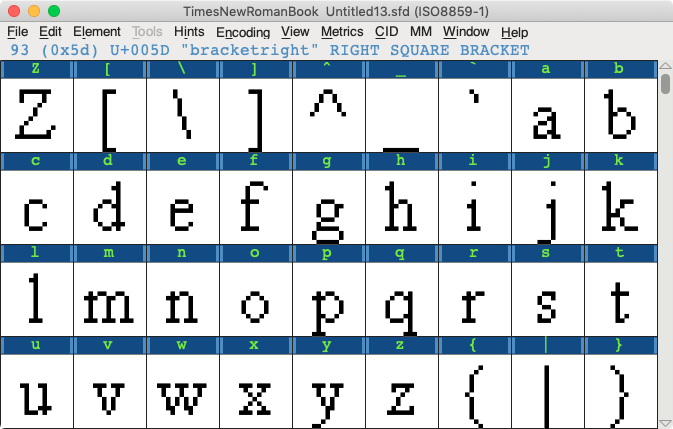Image resolution: width=673 pixels, height=429 pixels.
Task: Select the lowercase x glyph
Action: click(x=256, y=391)
